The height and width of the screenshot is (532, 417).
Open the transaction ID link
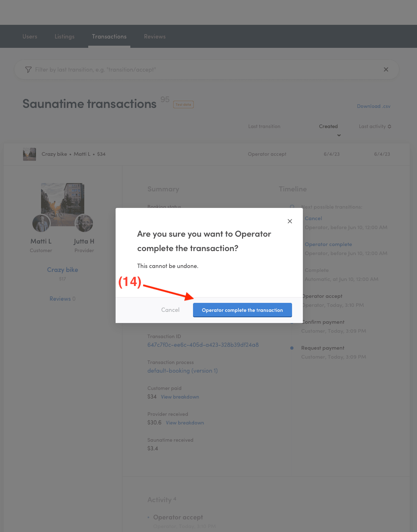[203, 345]
